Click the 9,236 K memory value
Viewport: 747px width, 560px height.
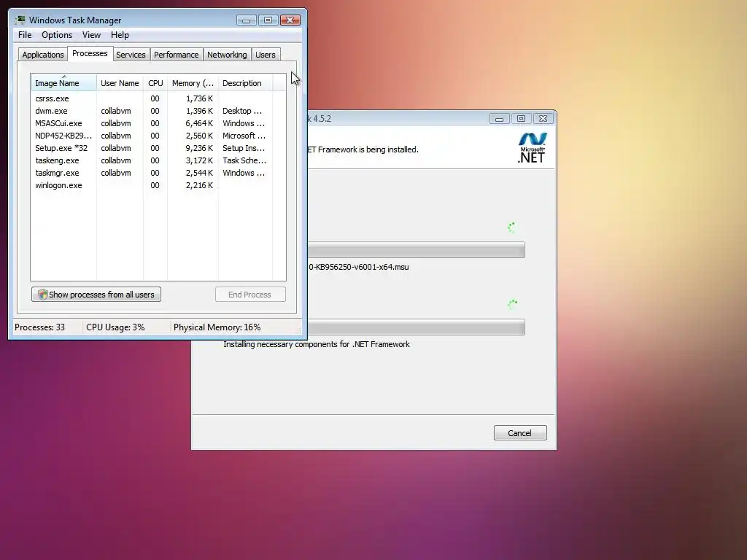[x=199, y=148]
